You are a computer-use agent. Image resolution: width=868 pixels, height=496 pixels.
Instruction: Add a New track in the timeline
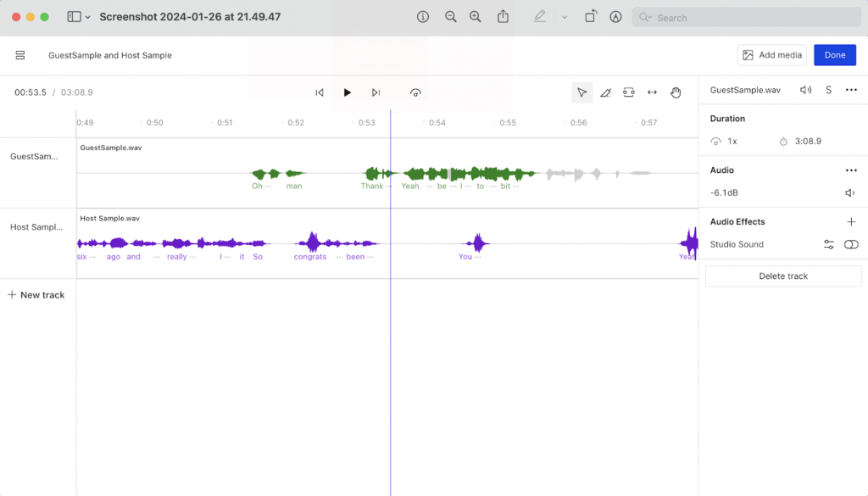36,295
